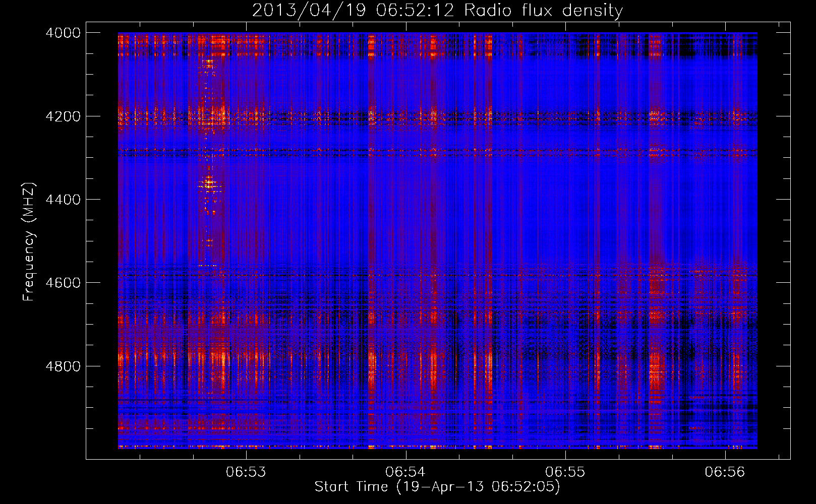This screenshot has height=504, width=816.
Task: Select the 4200 frequency tick label
Action: (63, 116)
